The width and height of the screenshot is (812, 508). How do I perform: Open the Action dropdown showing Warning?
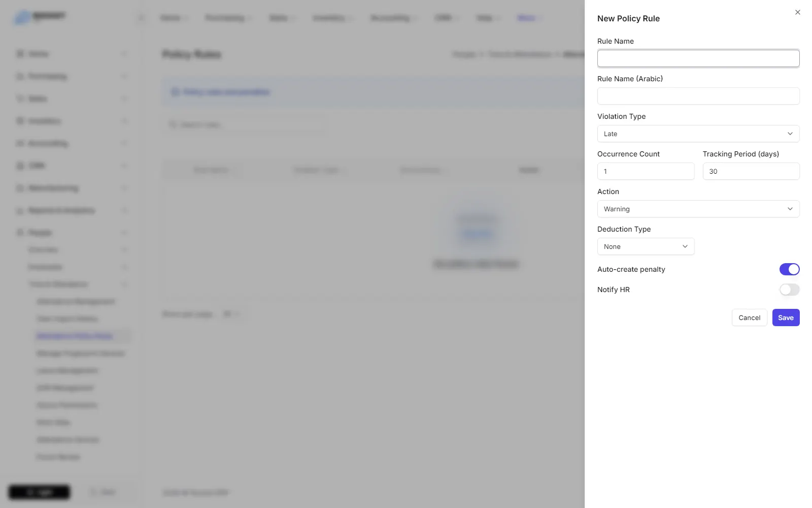point(698,209)
